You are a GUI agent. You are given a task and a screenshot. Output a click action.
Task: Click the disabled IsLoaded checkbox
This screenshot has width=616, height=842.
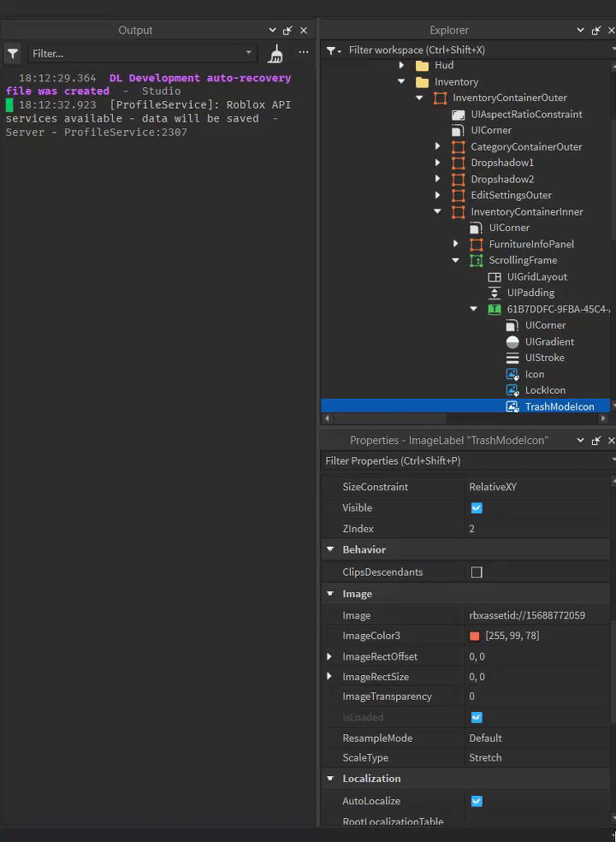coord(477,717)
